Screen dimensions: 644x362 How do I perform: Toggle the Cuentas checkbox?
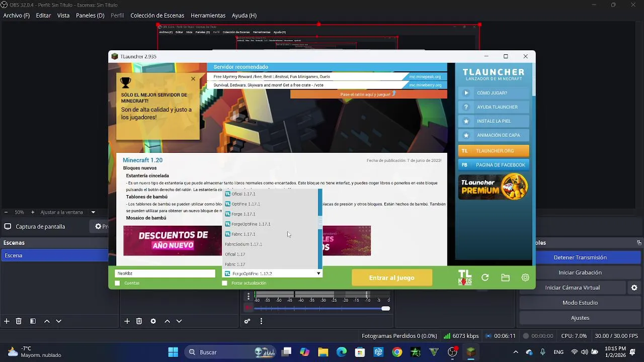[x=117, y=283]
